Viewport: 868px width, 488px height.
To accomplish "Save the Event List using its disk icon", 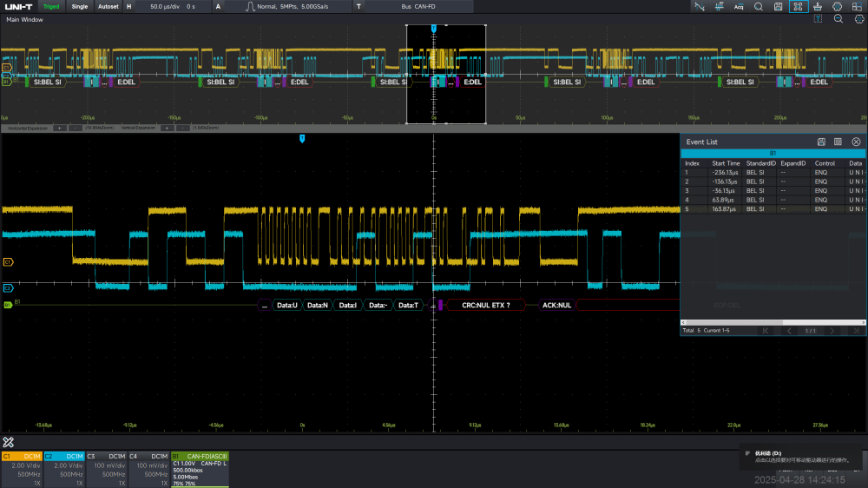I will (x=821, y=142).
